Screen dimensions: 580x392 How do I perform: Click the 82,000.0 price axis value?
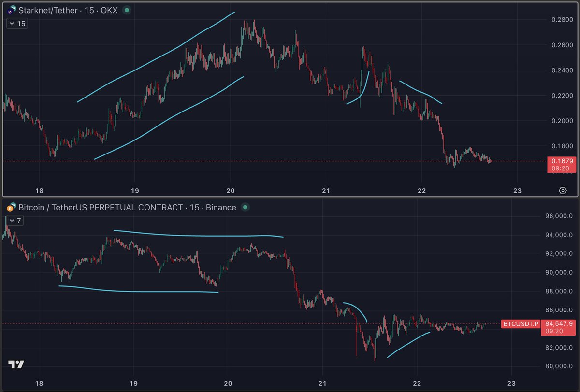(558, 348)
